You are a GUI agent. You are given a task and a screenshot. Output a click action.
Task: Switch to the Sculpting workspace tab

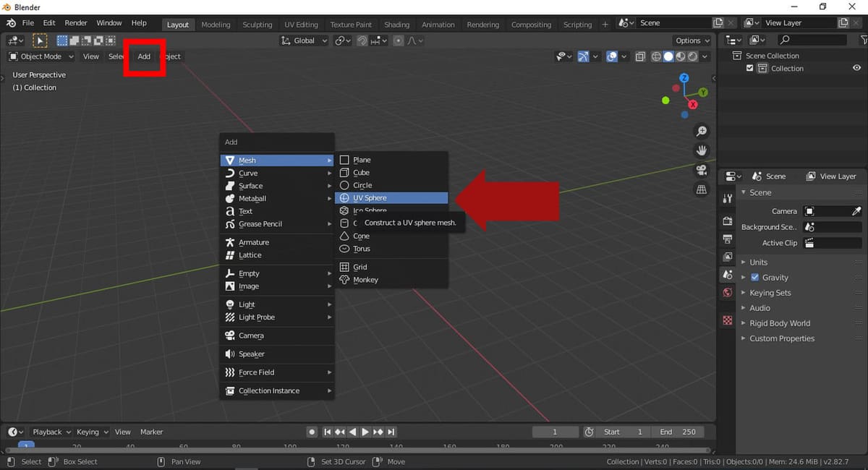tap(257, 24)
